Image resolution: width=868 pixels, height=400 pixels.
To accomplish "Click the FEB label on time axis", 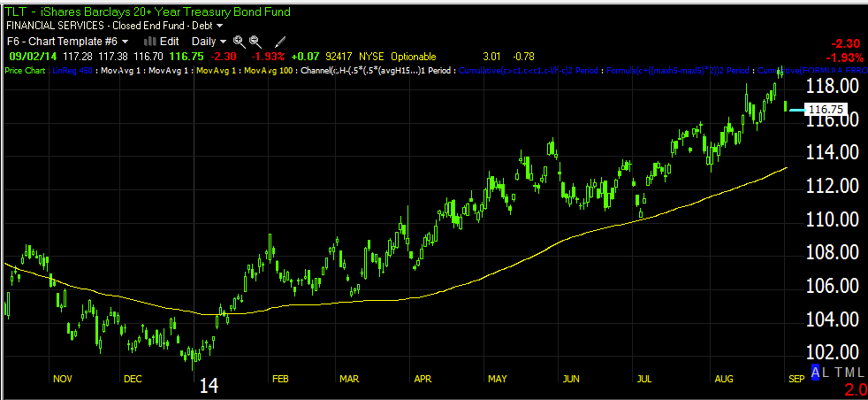I will [x=280, y=379].
